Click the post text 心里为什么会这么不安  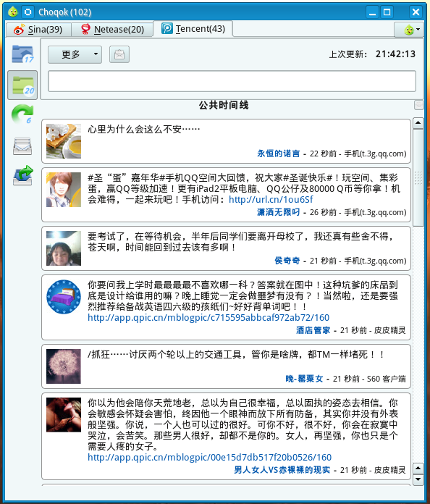[x=143, y=129]
